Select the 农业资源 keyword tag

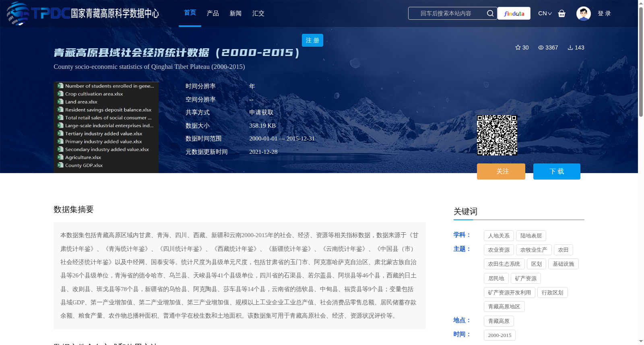click(x=499, y=250)
